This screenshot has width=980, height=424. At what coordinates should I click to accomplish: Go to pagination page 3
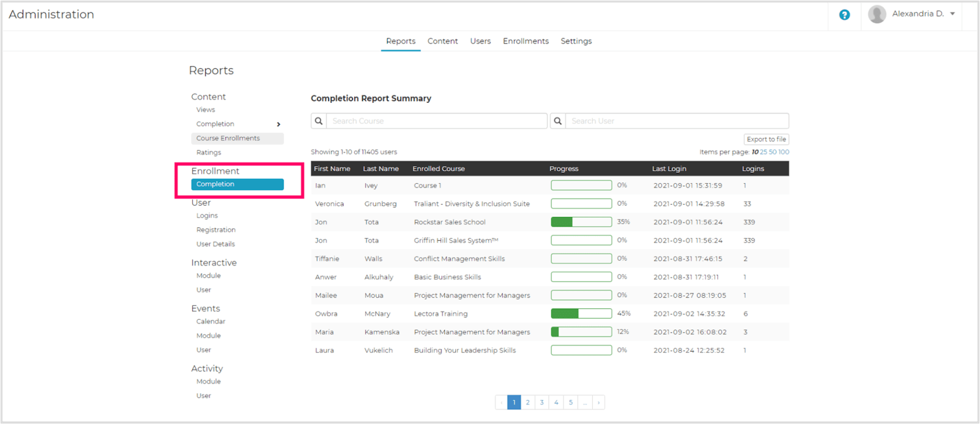pyautogui.click(x=541, y=403)
